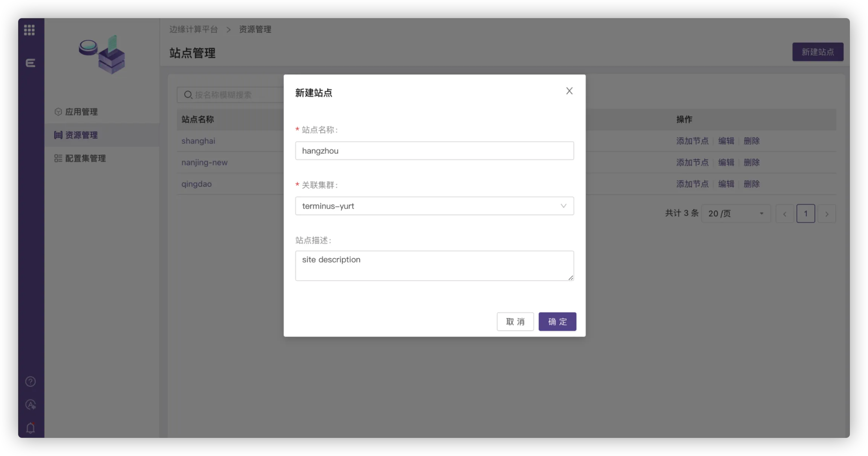Expand the 关联集群 terminus-yurt dropdown
Viewport: 868px width, 456px height.
tap(434, 206)
